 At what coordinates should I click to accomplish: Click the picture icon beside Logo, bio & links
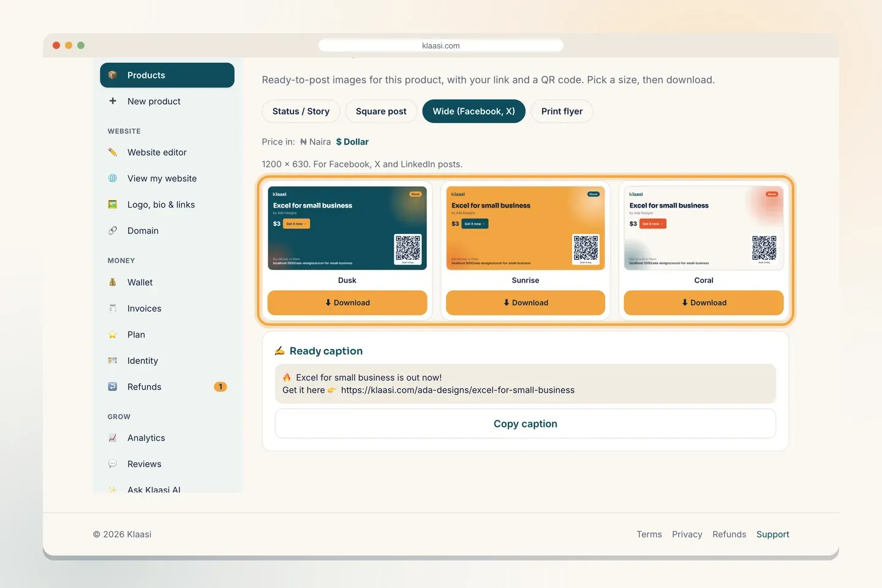[113, 205]
